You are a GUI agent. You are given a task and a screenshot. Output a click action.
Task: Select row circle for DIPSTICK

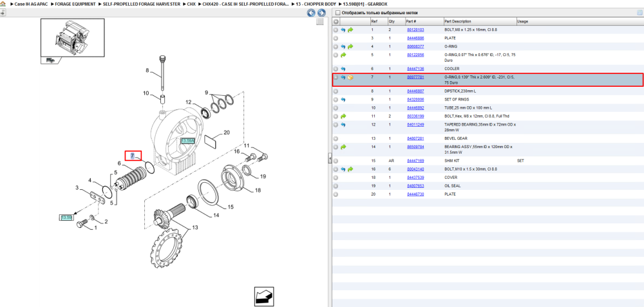tap(336, 91)
